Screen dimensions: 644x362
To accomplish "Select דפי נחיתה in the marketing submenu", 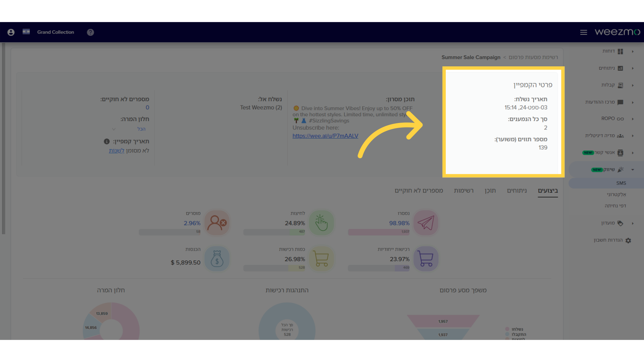I will coord(615,206).
